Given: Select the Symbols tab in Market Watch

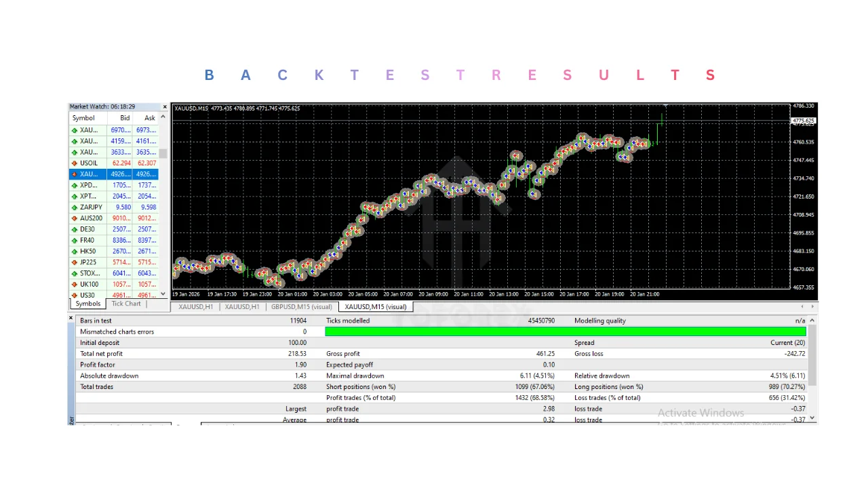Looking at the screenshot, I should 88,304.
